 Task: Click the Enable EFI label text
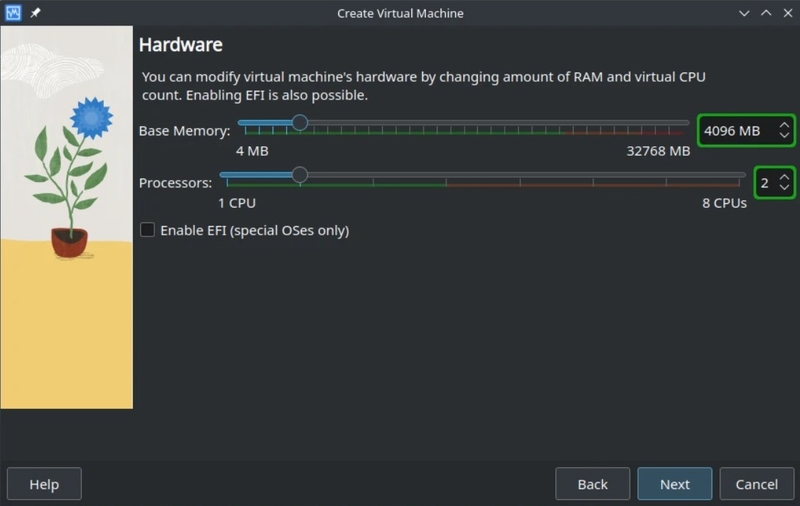(x=255, y=231)
